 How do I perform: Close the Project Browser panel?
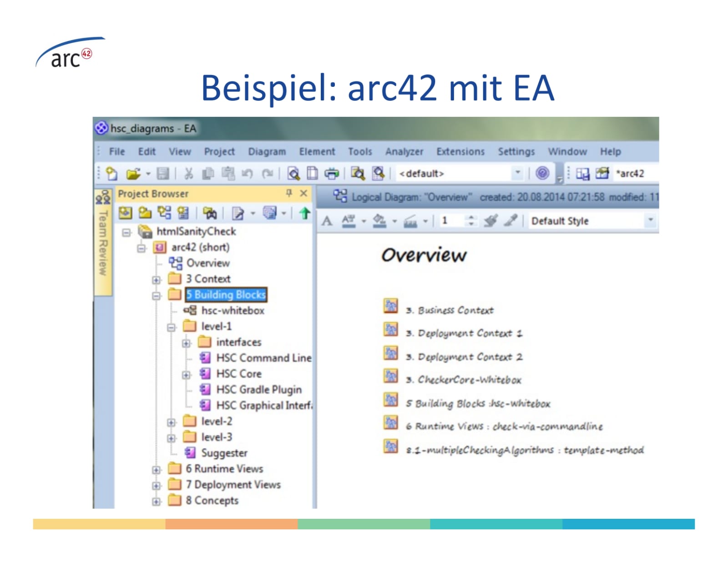[x=304, y=193]
